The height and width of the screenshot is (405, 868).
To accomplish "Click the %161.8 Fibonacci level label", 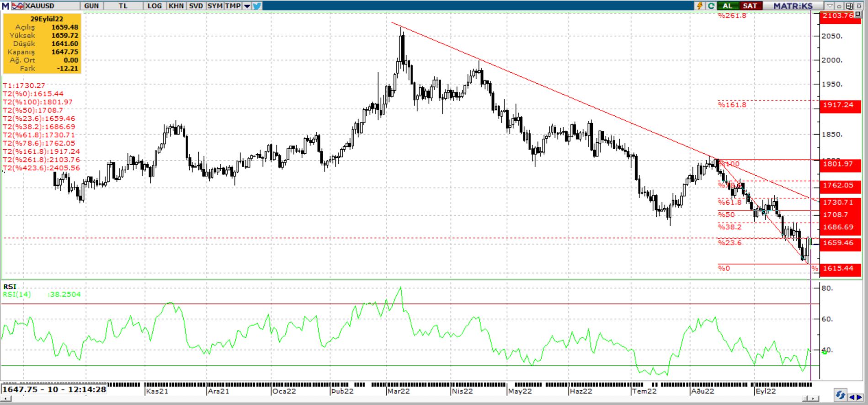I will coord(732,105).
